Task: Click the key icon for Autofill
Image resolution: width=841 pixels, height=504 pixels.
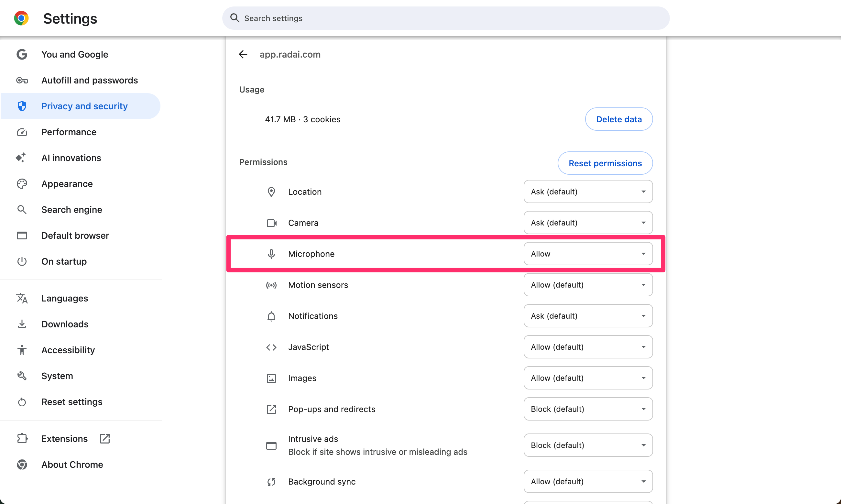Action: (x=22, y=80)
